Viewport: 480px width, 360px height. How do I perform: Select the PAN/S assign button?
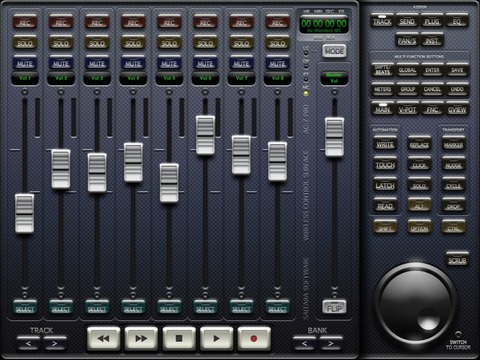coord(407,40)
